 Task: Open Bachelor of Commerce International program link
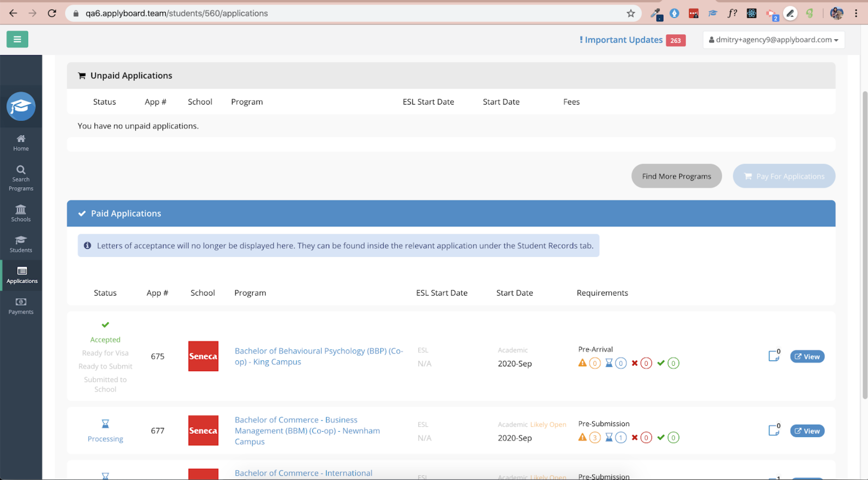coord(304,473)
